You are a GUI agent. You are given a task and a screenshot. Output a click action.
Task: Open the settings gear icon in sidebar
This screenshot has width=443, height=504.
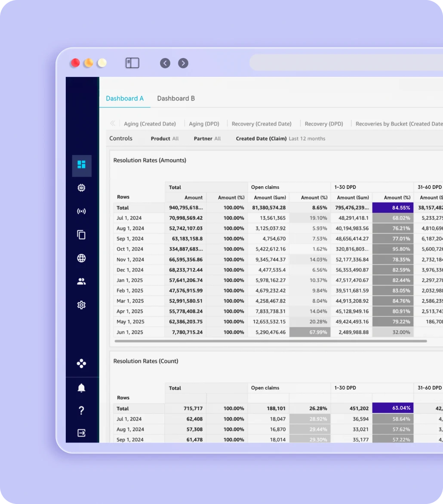coord(81,305)
